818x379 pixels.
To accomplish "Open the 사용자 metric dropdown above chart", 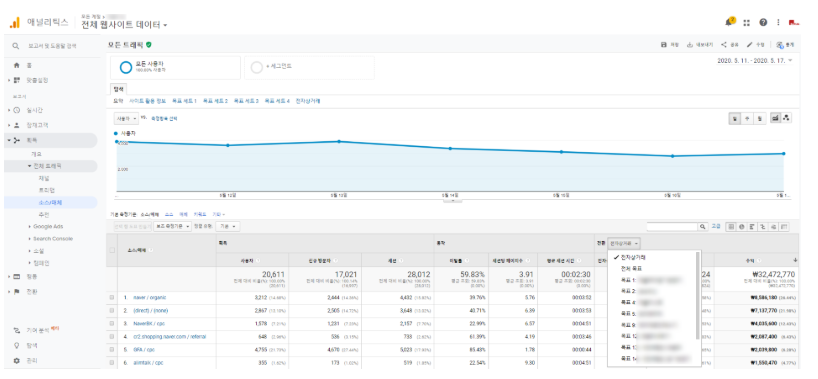I will click(x=126, y=119).
